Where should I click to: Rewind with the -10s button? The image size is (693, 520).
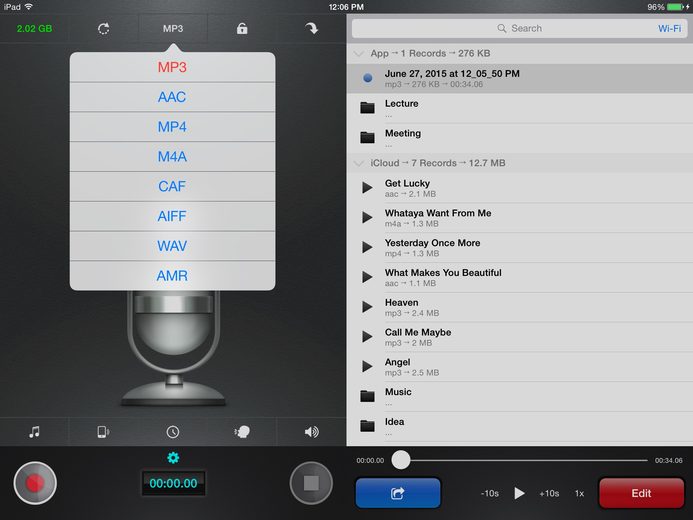coord(490,493)
